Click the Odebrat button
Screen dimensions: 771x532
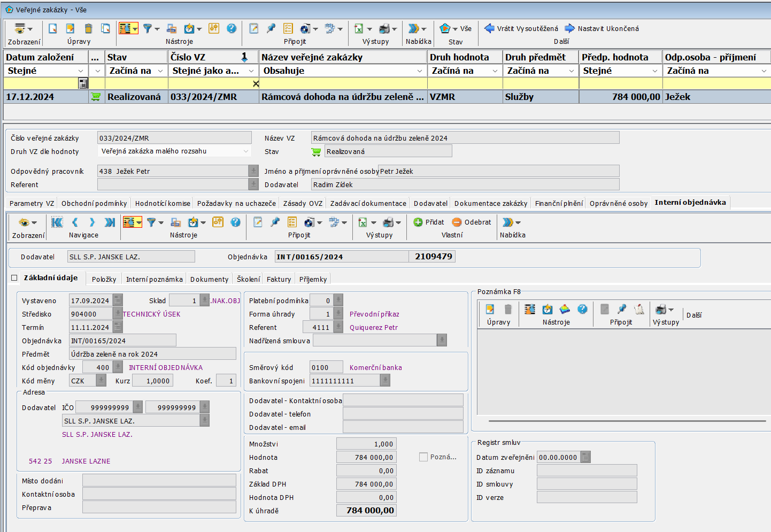(x=472, y=222)
